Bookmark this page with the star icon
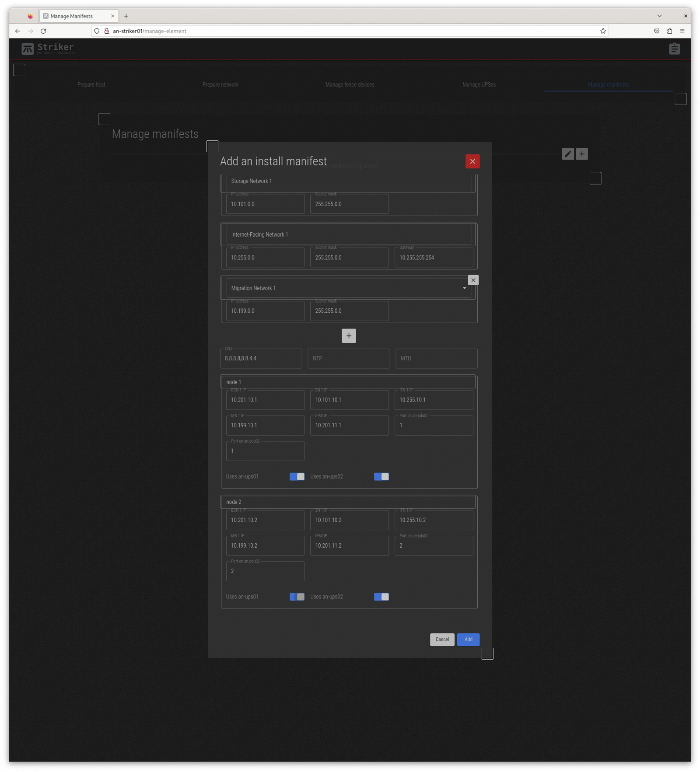Viewport: 700px width, 772px height. click(x=603, y=31)
